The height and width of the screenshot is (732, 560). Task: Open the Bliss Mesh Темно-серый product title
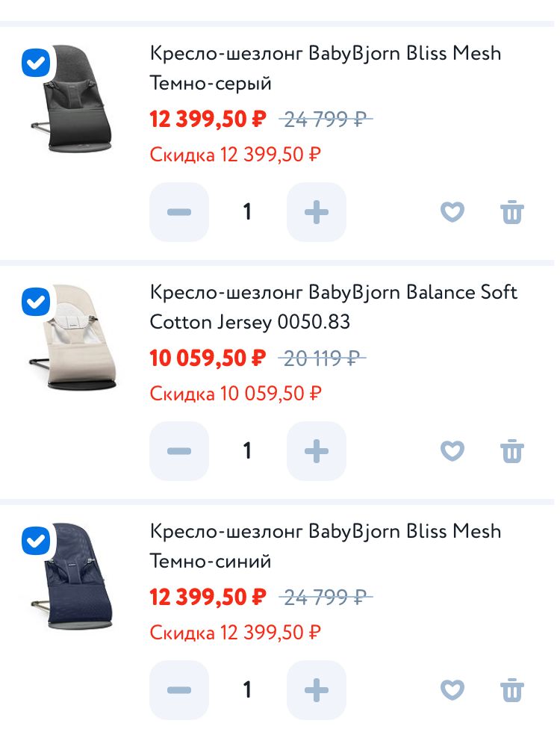(325, 68)
